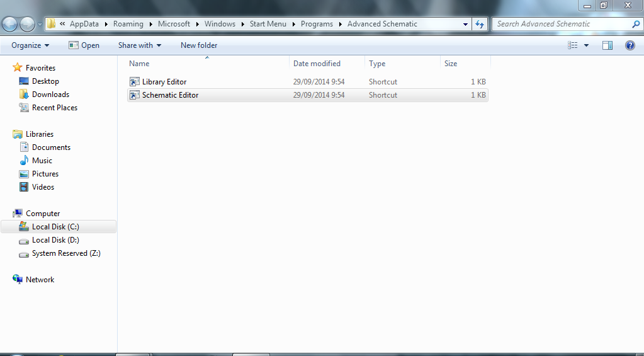Click Schematic Editor's Shortcut type cell
The image size is (644, 356).
click(x=383, y=95)
